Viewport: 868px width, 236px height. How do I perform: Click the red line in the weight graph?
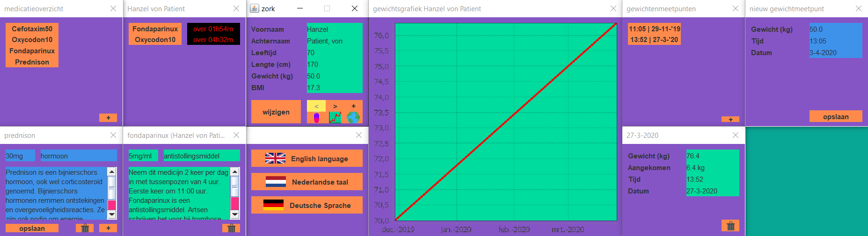point(506,122)
